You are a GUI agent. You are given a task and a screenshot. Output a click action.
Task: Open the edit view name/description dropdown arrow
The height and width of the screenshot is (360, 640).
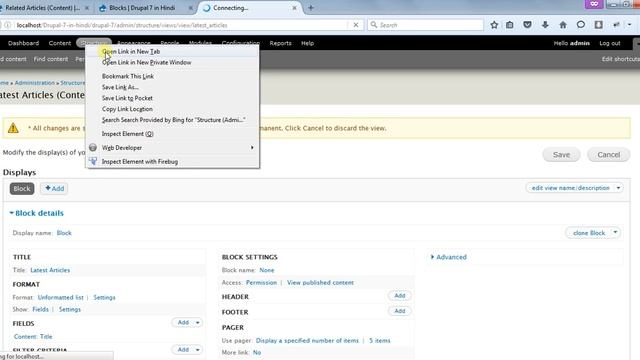click(618, 188)
